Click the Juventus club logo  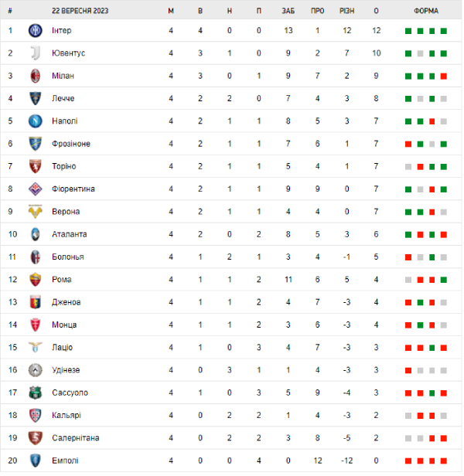click(x=35, y=53)
